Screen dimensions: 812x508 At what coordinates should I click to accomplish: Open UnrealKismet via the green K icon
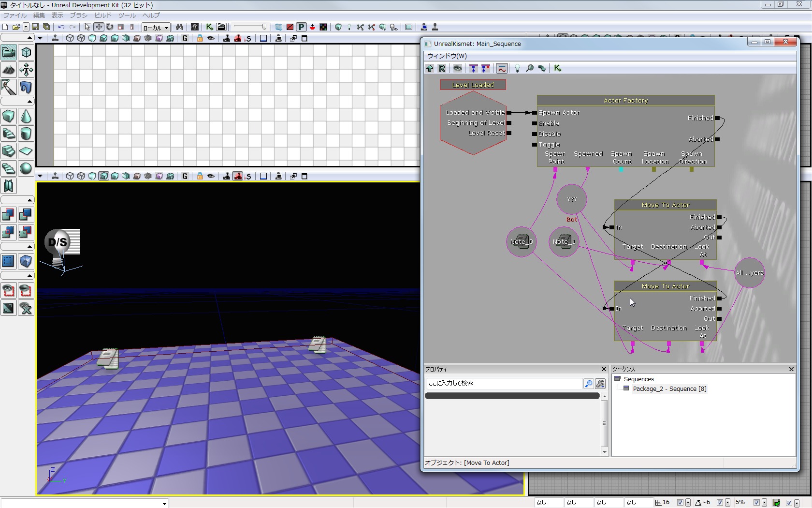coord(209,27)
